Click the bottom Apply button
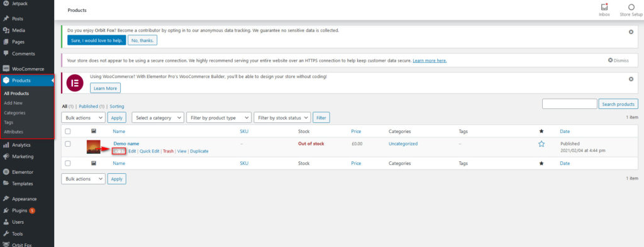Viewport: 644px width, 247px height. coord(116,179)
